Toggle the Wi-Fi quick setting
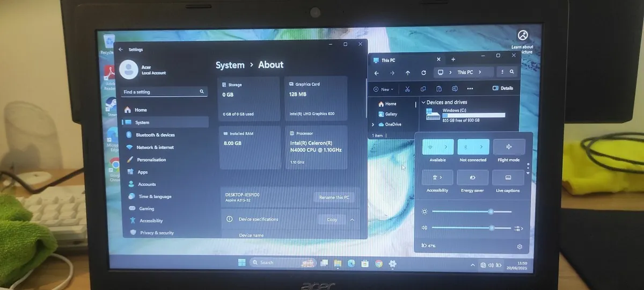Image resolution: width=644 pixels, height=290 pixels. tap(431, 147)
